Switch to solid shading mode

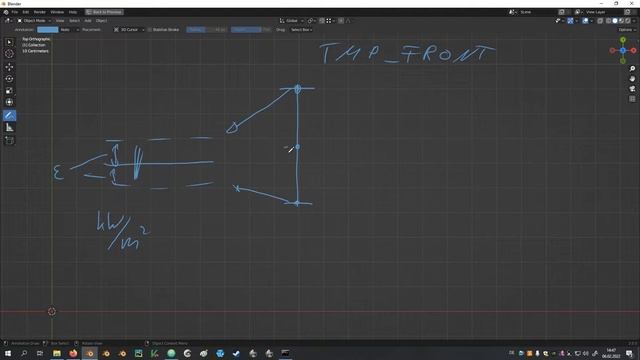tap(615, 20)
